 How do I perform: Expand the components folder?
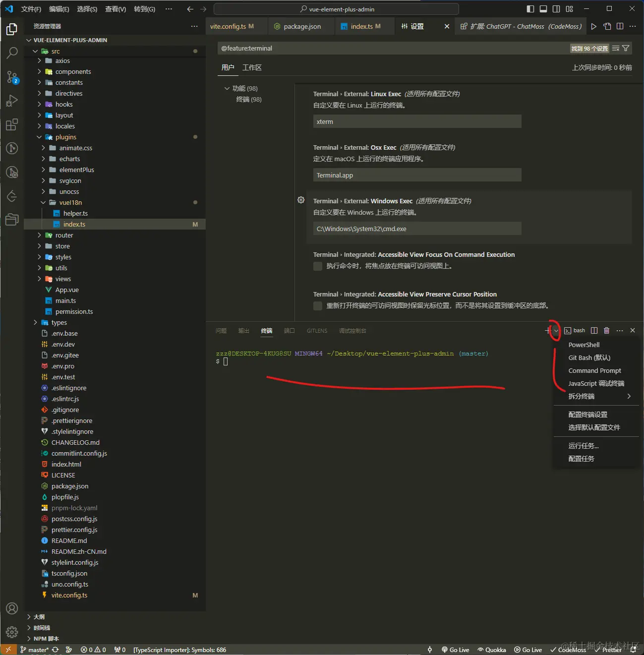(39, 71)
